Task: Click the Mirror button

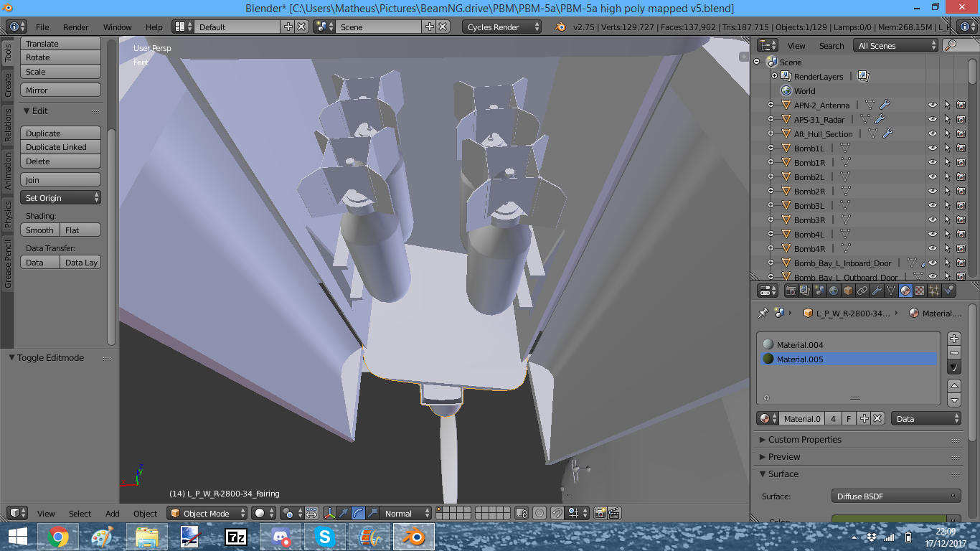Action: (61, 90)
